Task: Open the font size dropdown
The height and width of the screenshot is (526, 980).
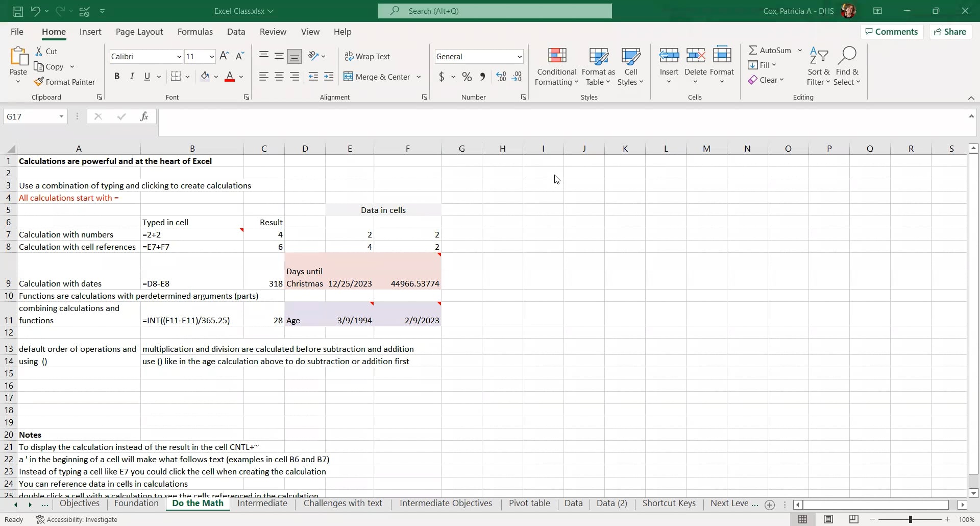Action: pyautogui.click(x=213, y=56)
